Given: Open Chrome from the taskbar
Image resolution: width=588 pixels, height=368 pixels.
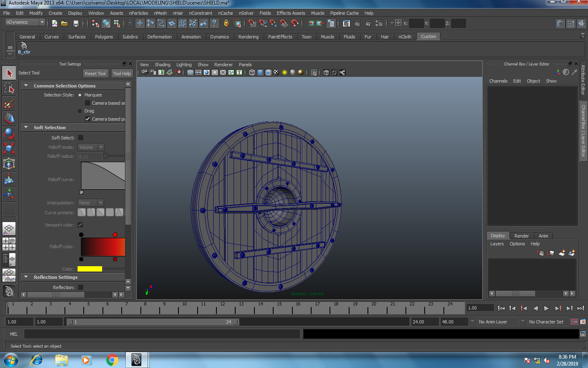Looking at the screenshot, I should tap(111, 360).
